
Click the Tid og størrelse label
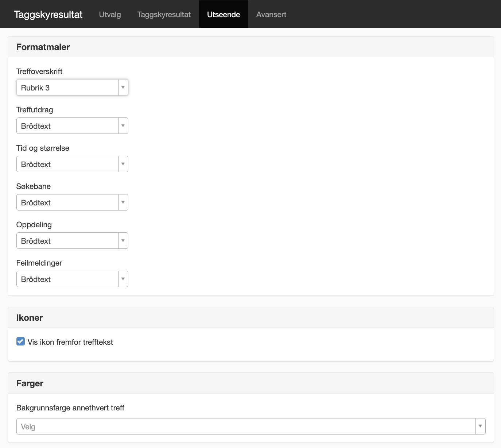pyautogui.click(x=43, y=148)
